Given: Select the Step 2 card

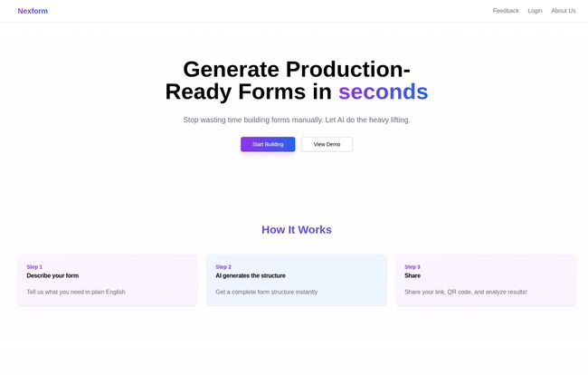Looking at the screenshot, I should pos(297,280).
